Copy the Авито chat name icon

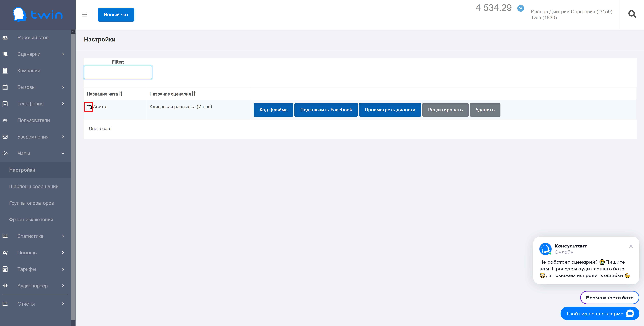coord(89,107)
